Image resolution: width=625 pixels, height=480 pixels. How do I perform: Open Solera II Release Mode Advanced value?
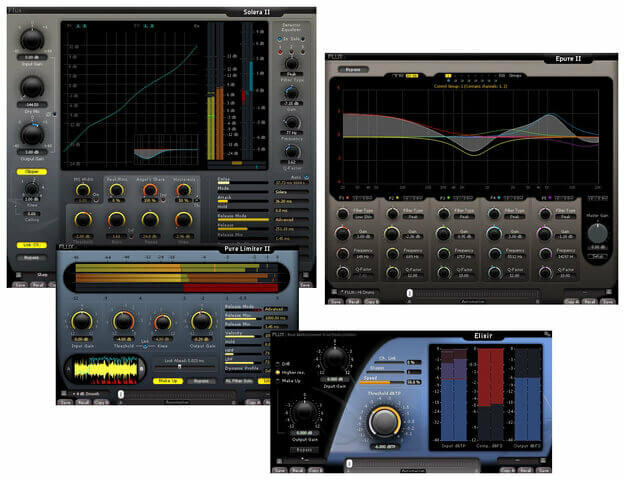(x=291, y=220)
